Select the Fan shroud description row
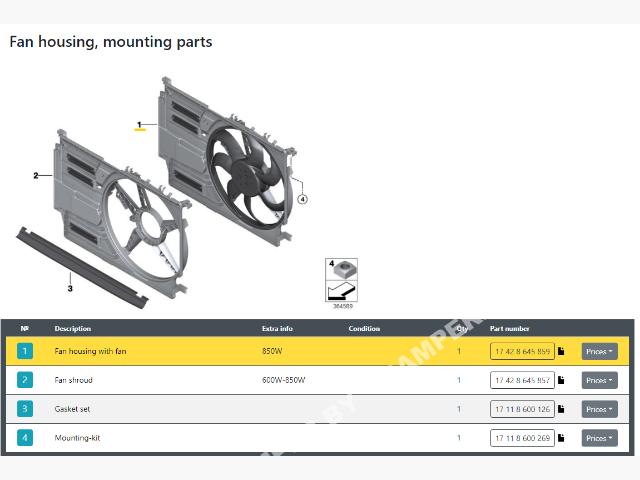 (74, 380)
